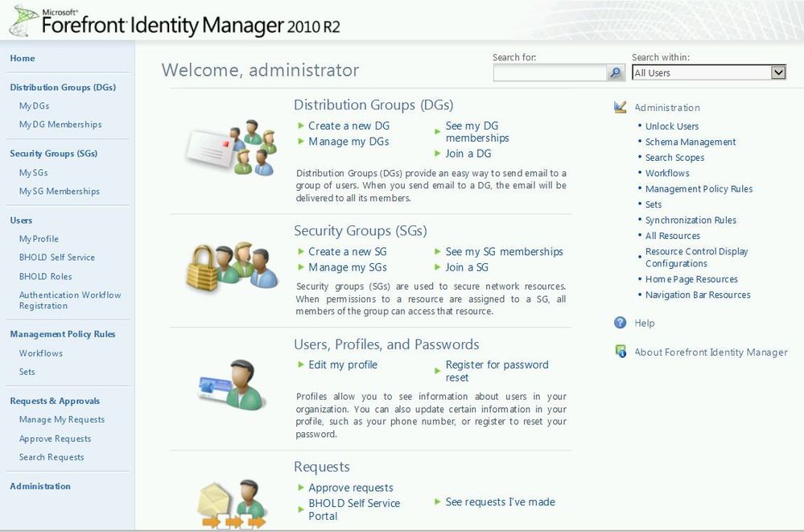
Task: Click Register for password reset link
Action: [x=497, y=371]
